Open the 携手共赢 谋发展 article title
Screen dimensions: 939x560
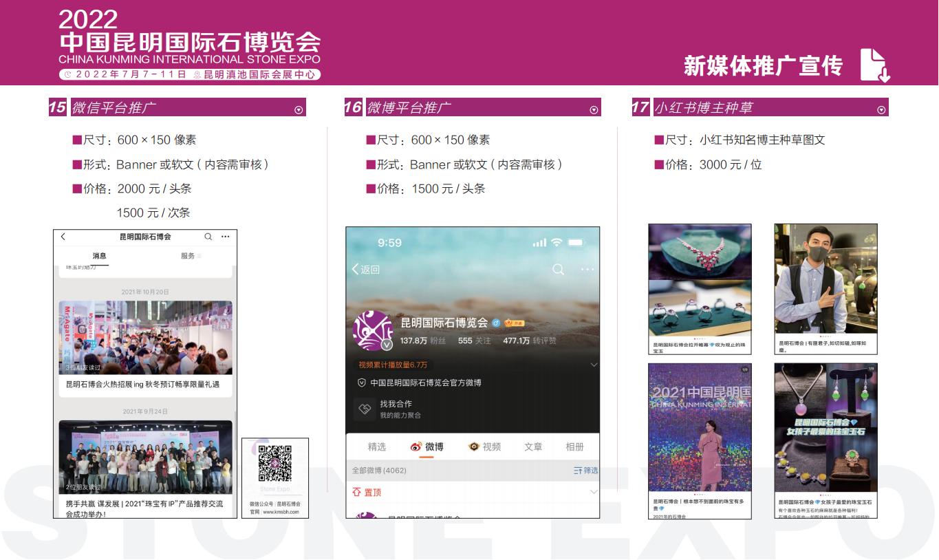[144, 508]
